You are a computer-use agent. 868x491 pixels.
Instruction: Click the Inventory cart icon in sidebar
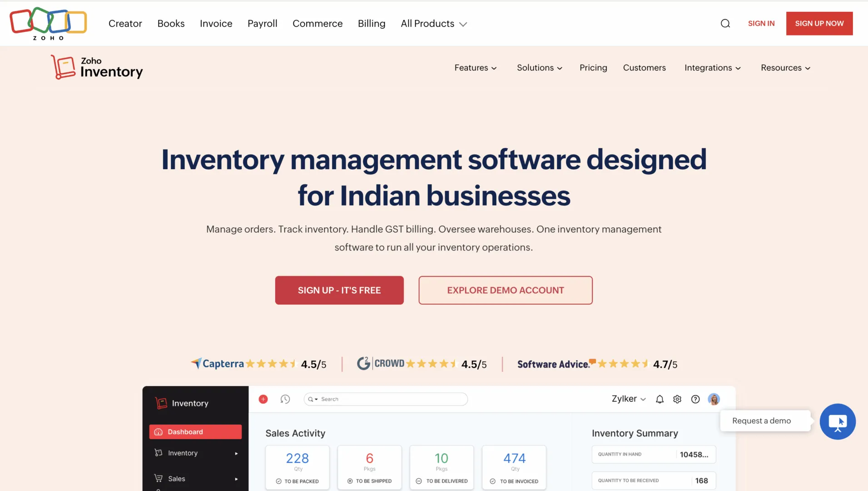[x=158, y=453]
